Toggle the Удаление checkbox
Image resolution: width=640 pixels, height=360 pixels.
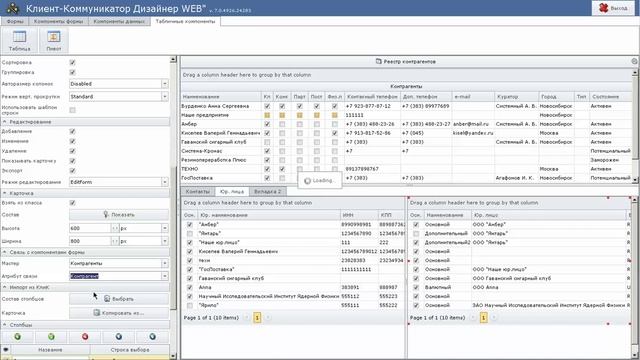point(72,151)
